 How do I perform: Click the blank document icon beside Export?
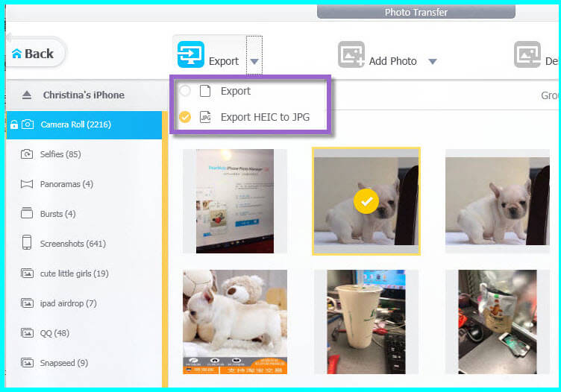[x=205, y=91]
